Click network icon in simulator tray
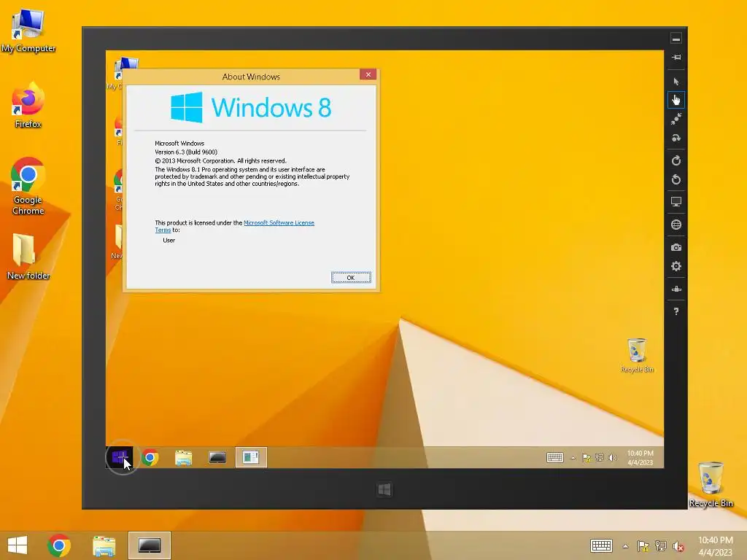This screenshot has height=560, width=747. (600, 458)
